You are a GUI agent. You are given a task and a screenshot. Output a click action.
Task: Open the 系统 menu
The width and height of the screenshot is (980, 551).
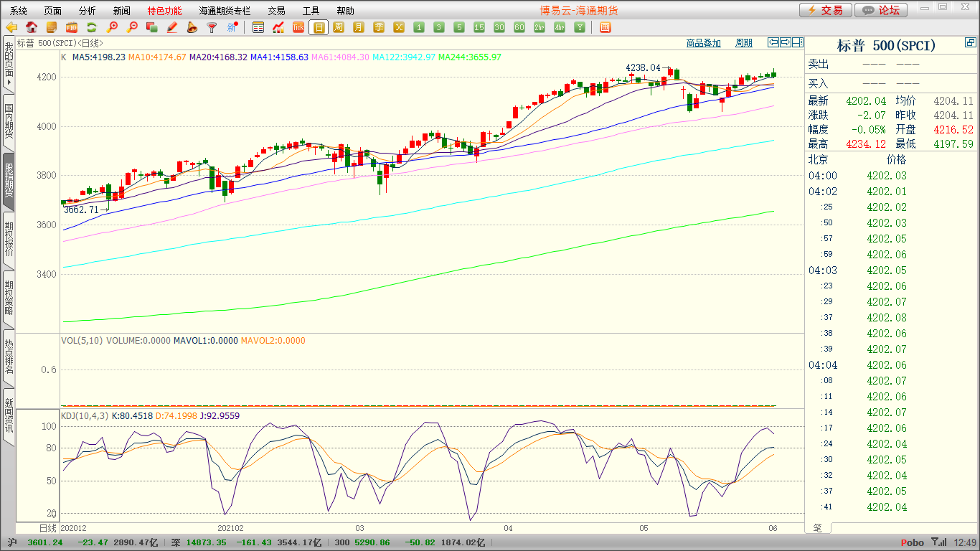pyautogui.click(x=19, y=11)
